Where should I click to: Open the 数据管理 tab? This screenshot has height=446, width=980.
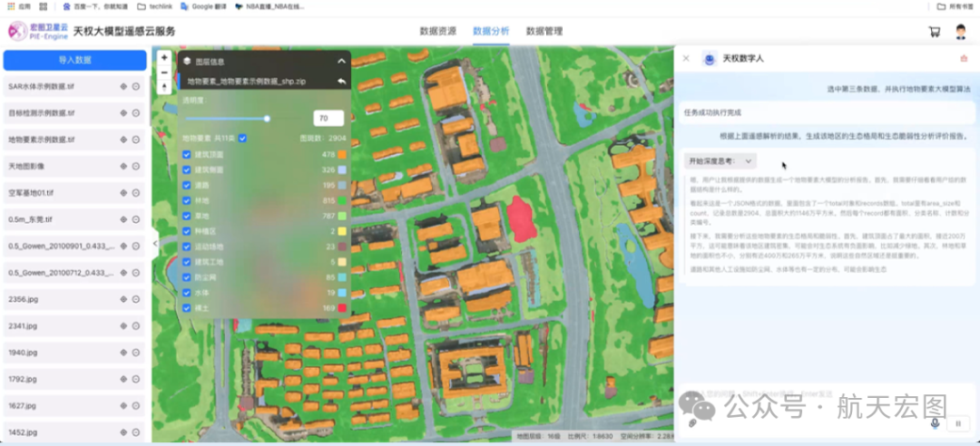click(x=544, y=31)
